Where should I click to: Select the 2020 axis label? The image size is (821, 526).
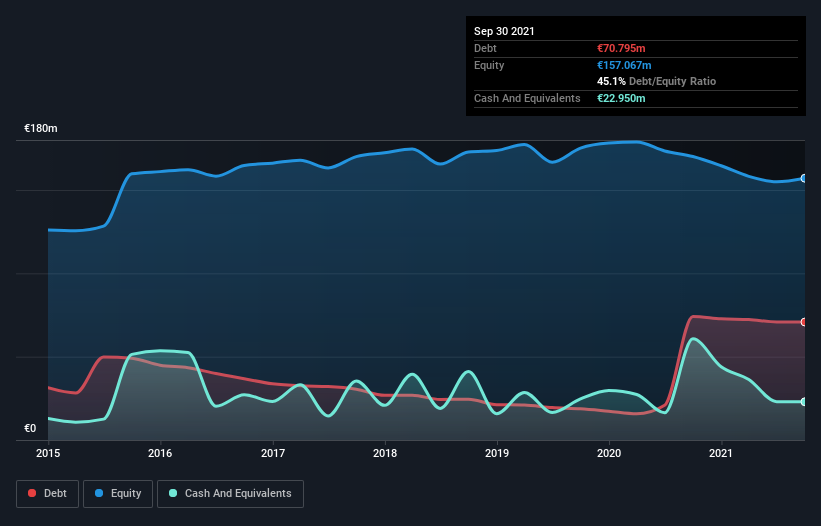(x=609, y=453)
